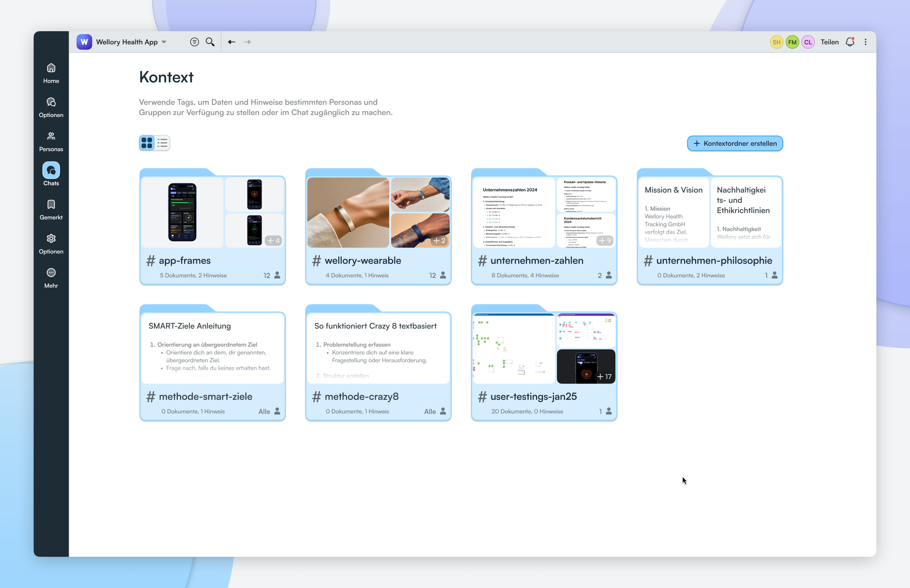Go back with the left arrow
Viewport: 910px width, 588px height.
[231, 42]
